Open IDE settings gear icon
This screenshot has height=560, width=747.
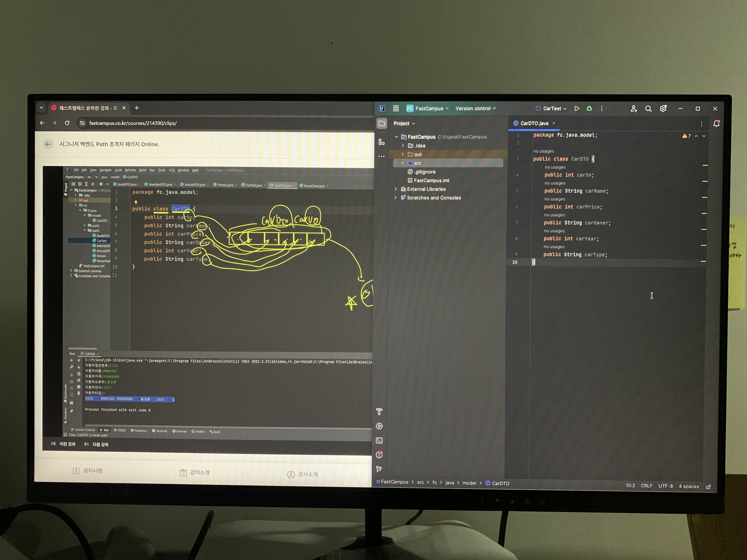point(663,109)
